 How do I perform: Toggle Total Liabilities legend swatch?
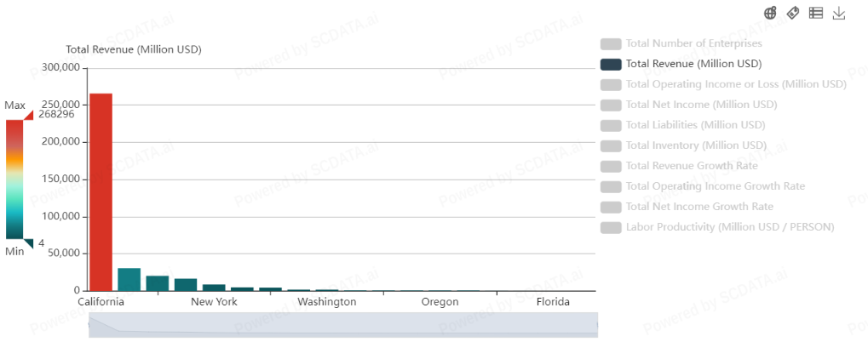[x=611, y=125]
